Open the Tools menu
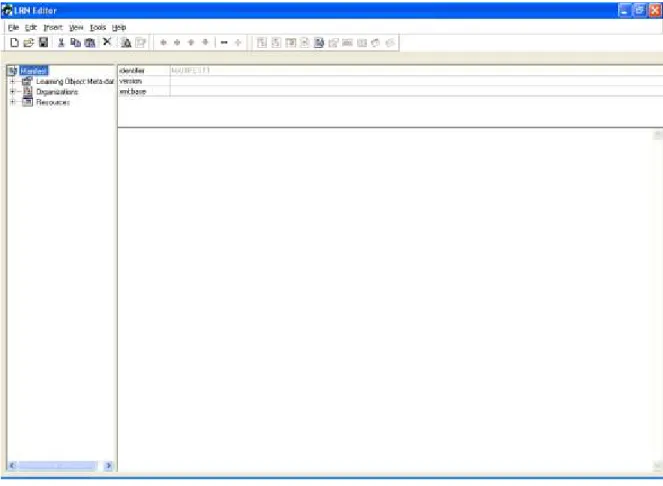This screenshot has width=663, height=486. [98, 27]
